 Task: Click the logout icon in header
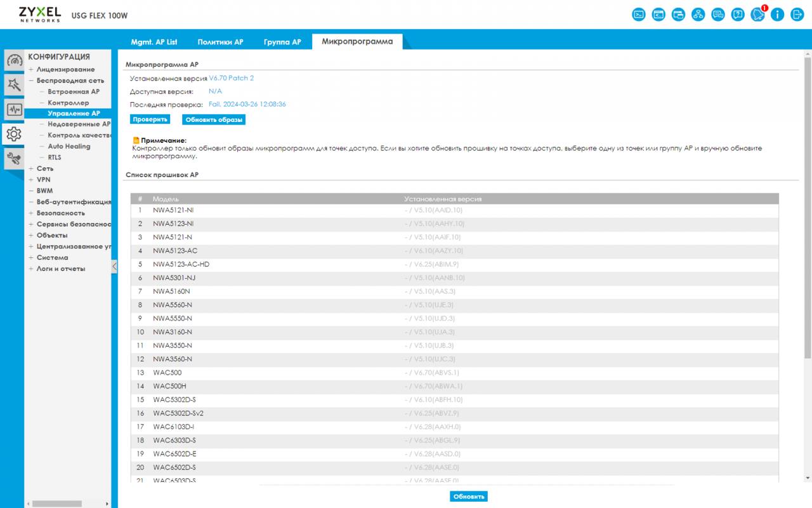tap(797, 15)
